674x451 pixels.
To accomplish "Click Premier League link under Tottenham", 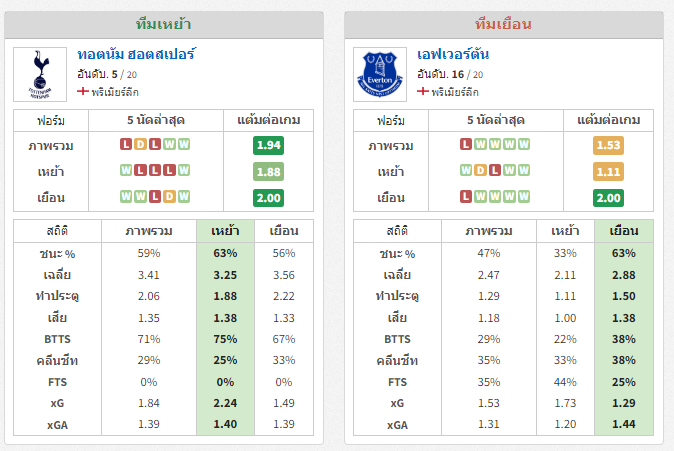I will 115,92.
